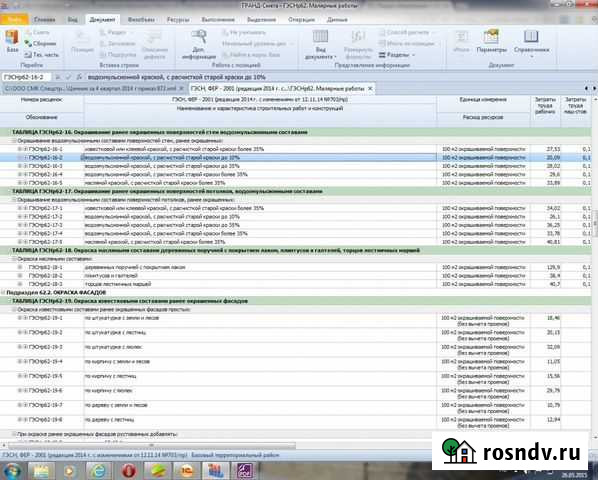Click the ТАБЛИЦА ГЭСНр62-18 header row
The width and height of the screenshot is (598, 480).
point(296,250)
